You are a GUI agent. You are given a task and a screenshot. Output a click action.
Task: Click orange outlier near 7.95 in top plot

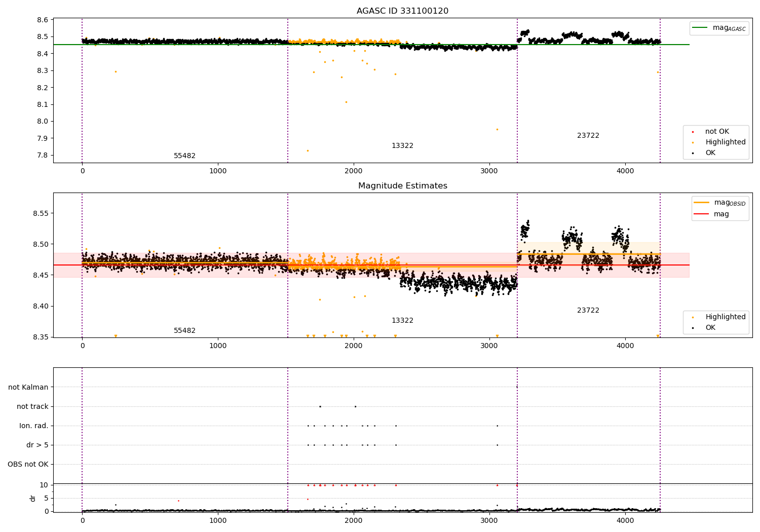point(497,129)
